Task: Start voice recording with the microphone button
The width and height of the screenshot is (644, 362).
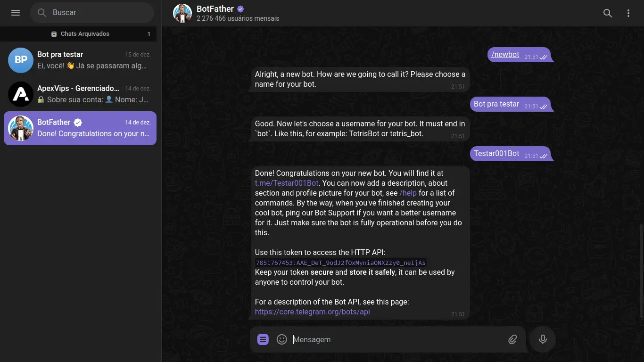Action: (543, 339)
